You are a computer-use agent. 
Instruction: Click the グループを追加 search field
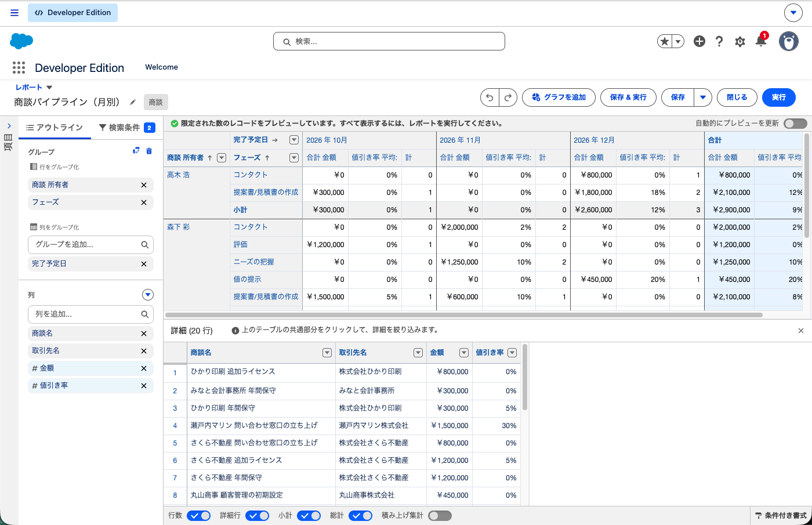point(90,245)
